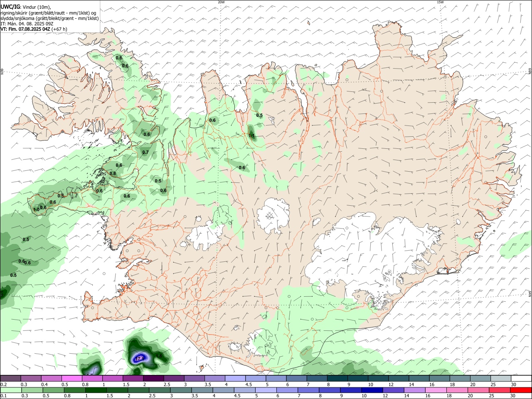Click the '1.0' precipitation value on the map

36,209
